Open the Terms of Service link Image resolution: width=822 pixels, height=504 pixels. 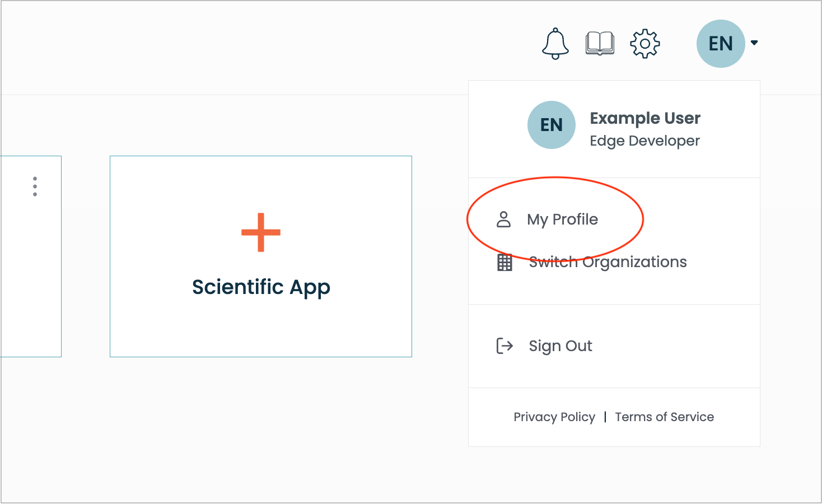[x=665, y=417]
